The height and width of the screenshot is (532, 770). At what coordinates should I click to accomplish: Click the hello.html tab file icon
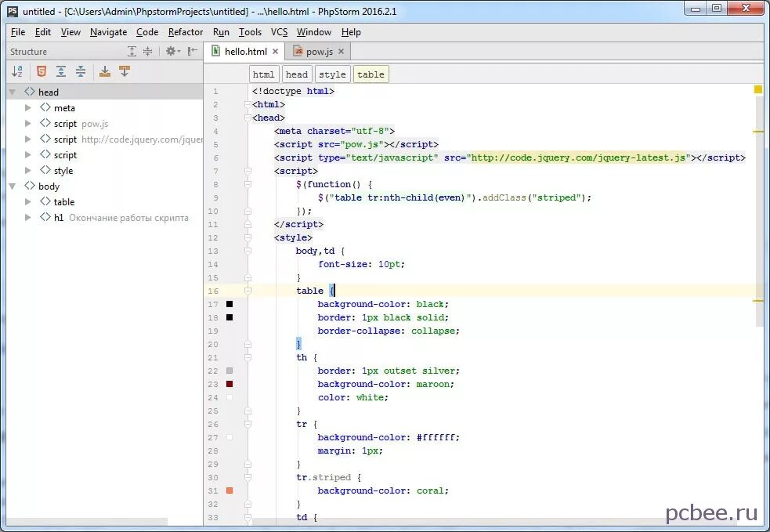(x=215, y=51)
